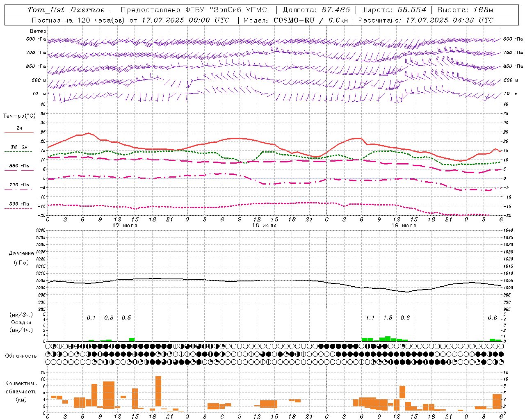Click the '(мм/3ч.)' units label
The image size is (525, 420).
click(x=21, y=315)
